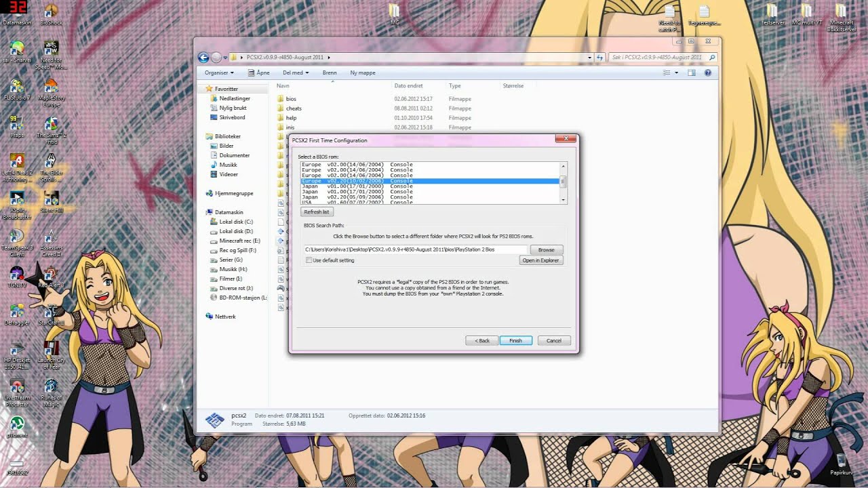
Task: Click Brenn in Explorer toolbar
Action: [x=330, y=73]
